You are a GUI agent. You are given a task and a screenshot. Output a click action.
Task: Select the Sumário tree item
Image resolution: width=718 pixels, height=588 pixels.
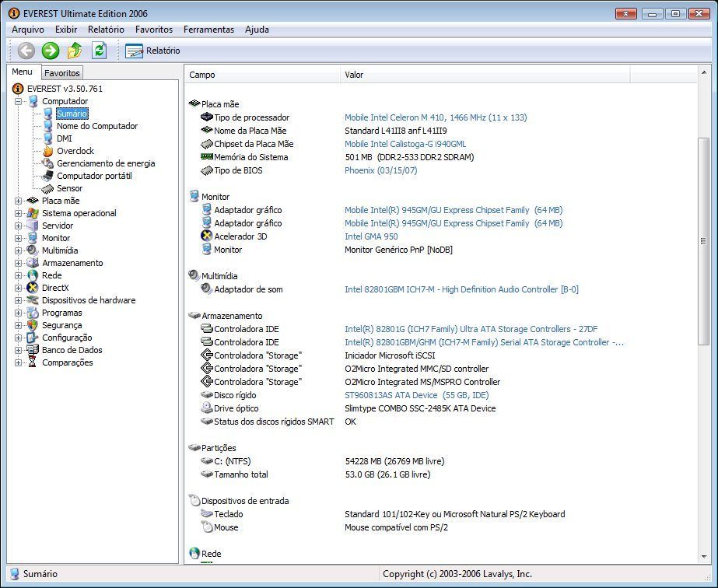coord(72,114)
